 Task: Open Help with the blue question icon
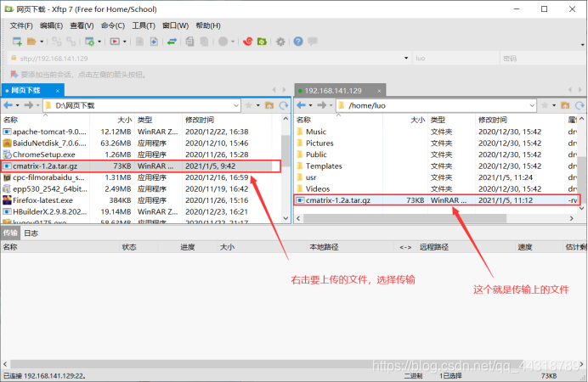click(298, 42)
